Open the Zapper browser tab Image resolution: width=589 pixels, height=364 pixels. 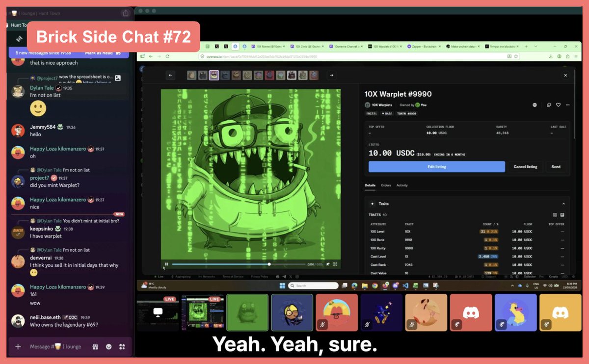click(x=424, y=46)
